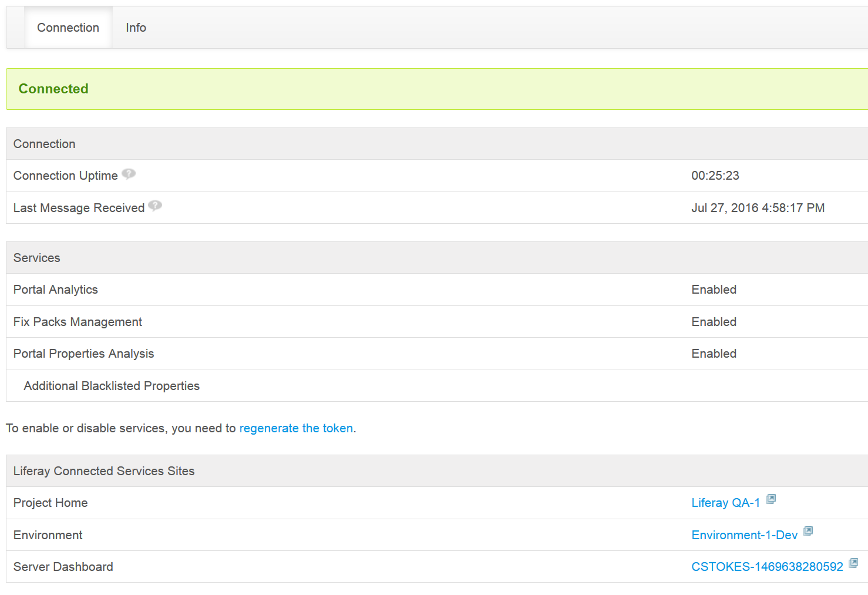Click the green Connected status banner
The width and height of the screenshot is (868, 595).
point(437,89)
